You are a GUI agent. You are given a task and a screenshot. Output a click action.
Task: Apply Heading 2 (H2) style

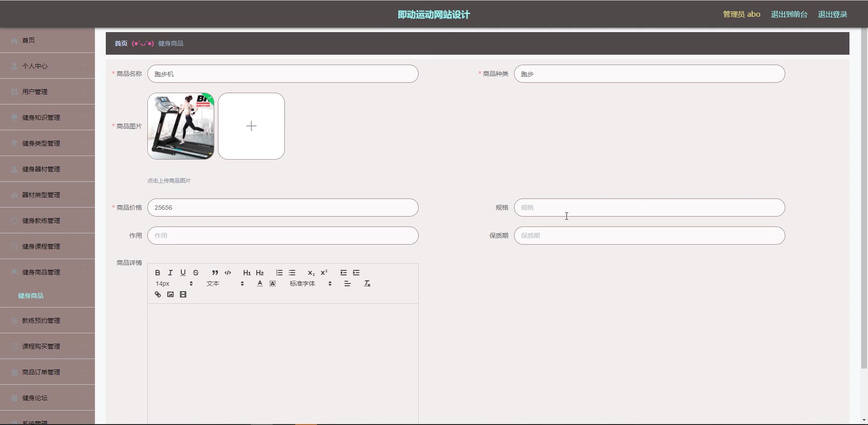[259, 273]
